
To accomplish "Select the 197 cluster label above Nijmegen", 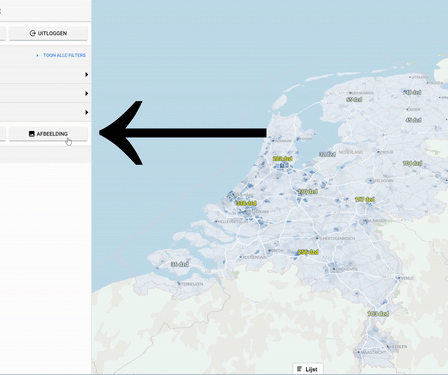I will (x=364, y=199).
